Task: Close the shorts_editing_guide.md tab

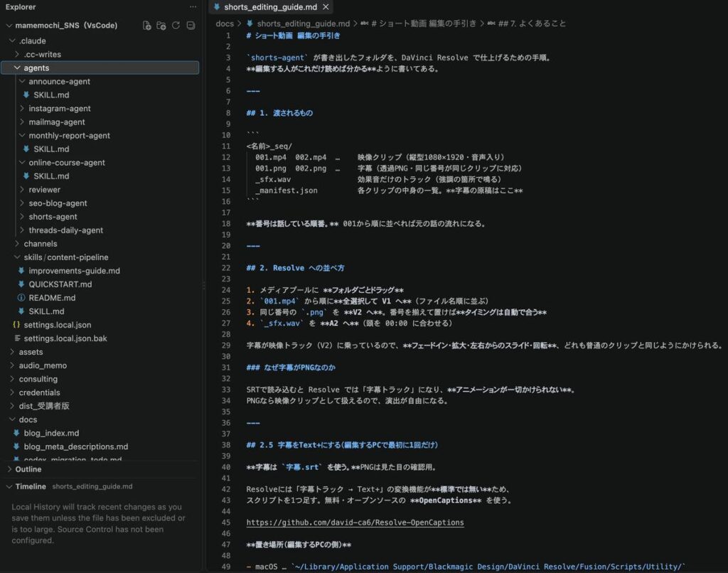Action: [x=326, y=7]
